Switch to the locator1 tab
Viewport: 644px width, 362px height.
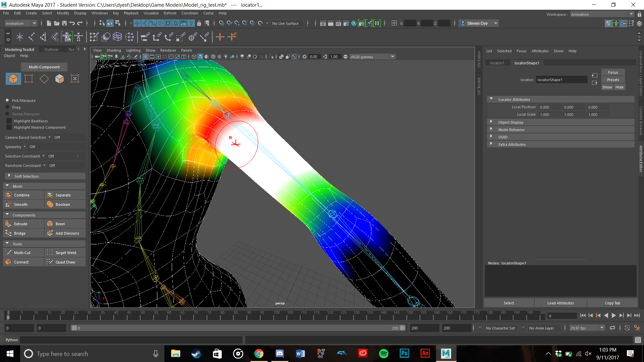click(497, 63)
